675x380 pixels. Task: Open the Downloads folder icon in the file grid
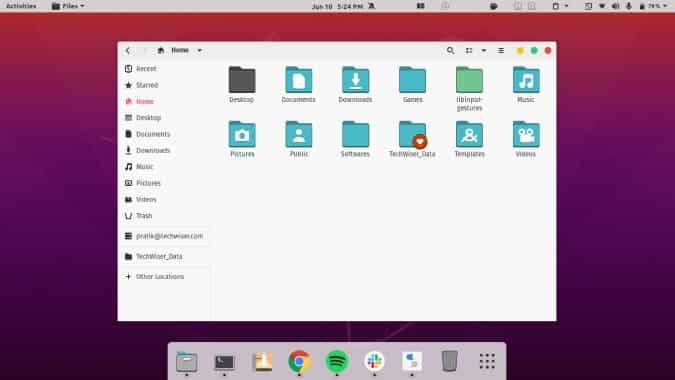pyautogui.click(x=356, y=80)
